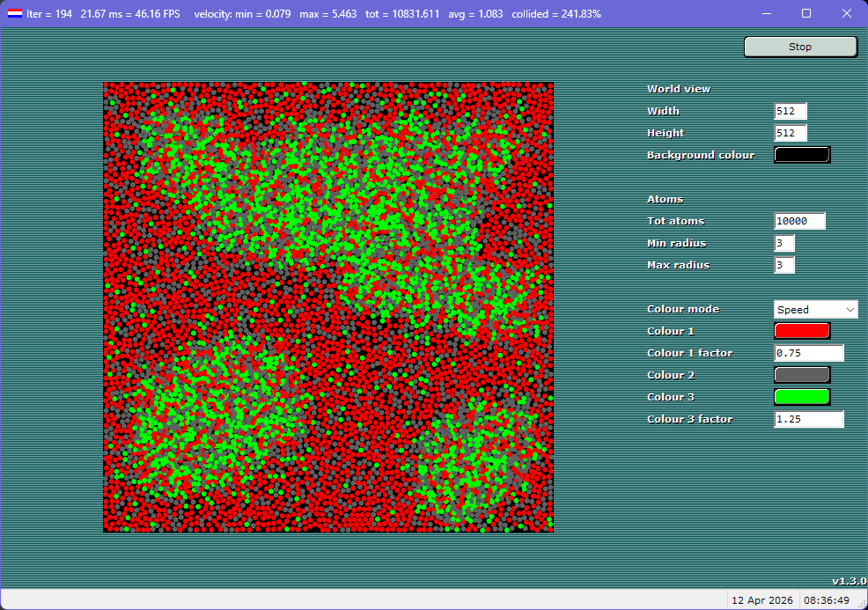
Task: Click the Stop button
Action: click(x=799, y=46)
